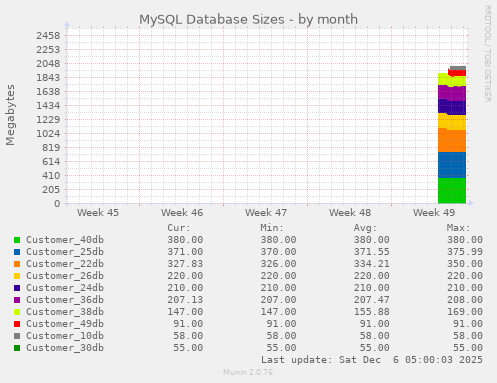The width and height of the screenshot is (497, 383).
Task: Click the orange Customer_22db legend swatch
Action: point(17,264)
